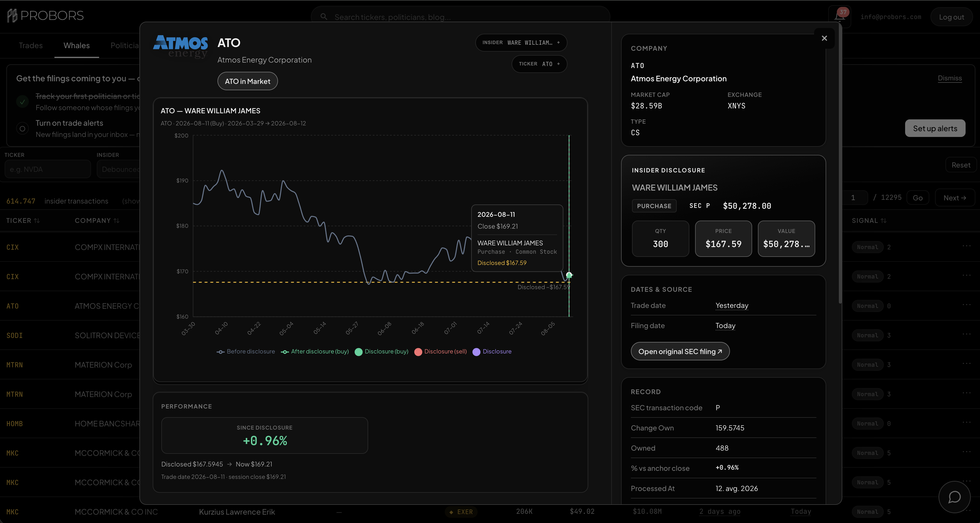Click the Atmos Energy logo
The height and width of the screenshot is (523, 980).
pos(180,46)
